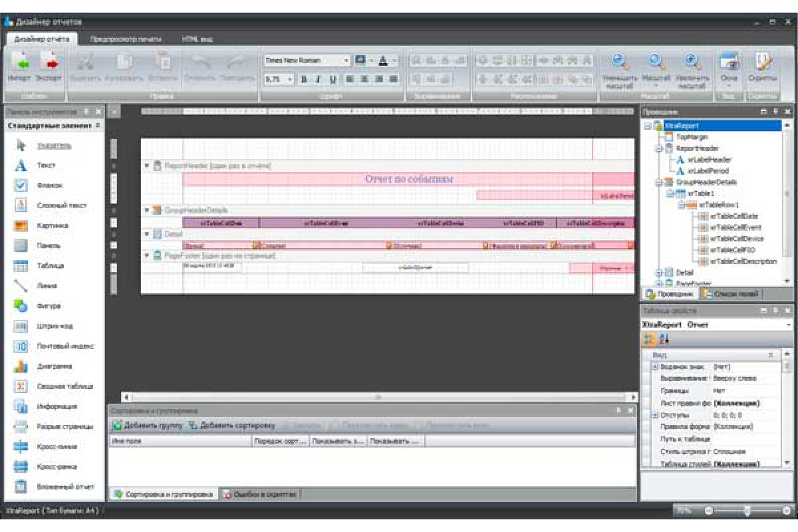Screen dimensions: 798x532
Task: Toggle left text alignment in the ribbon
Action: 350,79
